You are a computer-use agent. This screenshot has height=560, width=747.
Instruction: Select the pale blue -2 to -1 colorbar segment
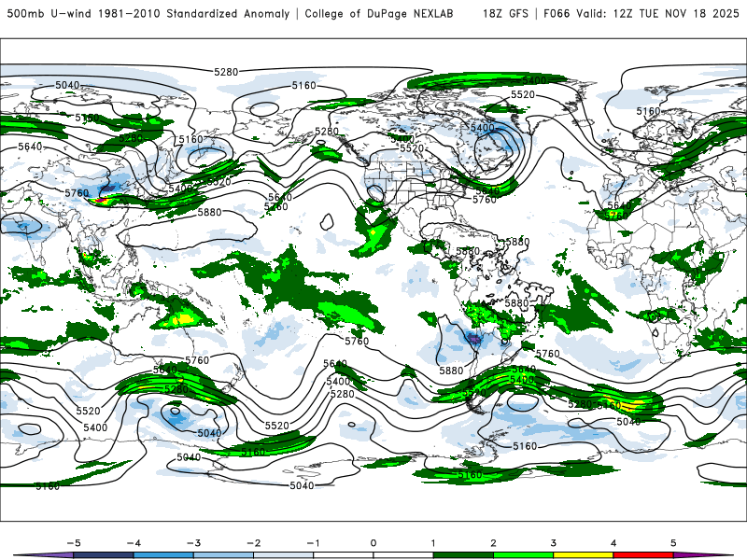[284, 555]
